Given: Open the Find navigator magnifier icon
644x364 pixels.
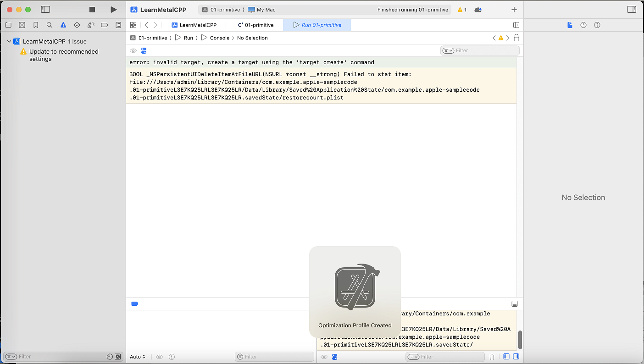Looking at the screenshot, I should pyautogui.click(x=50, y=25).
